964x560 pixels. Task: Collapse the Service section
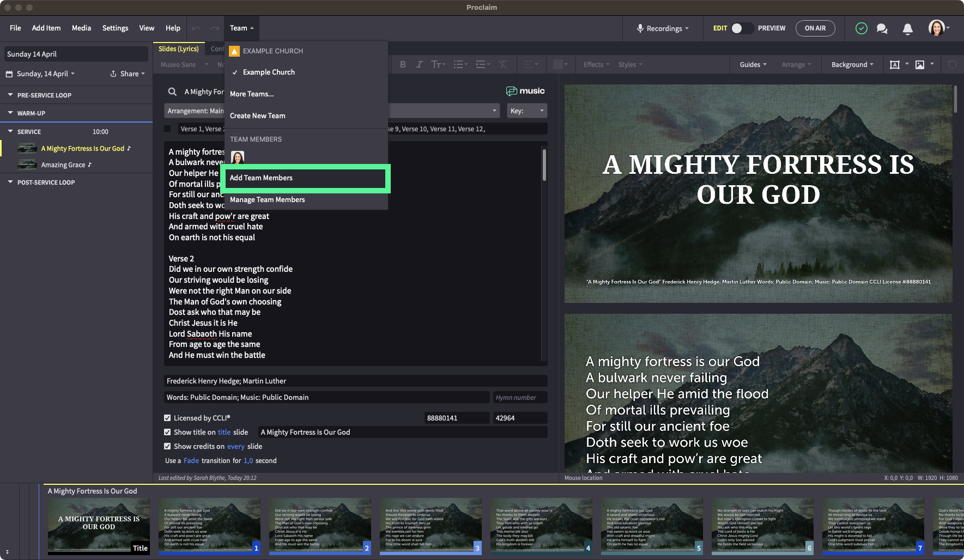click(10, 131)
